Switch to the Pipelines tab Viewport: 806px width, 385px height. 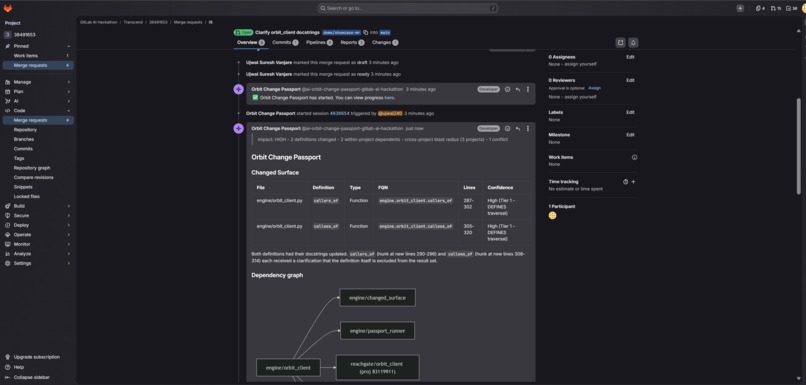(x=319, y=43)
